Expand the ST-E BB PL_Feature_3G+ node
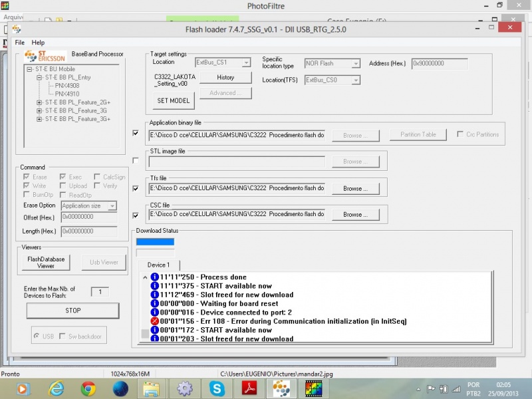Viewport: 532px width, 399px height. (x=39, y=119)
